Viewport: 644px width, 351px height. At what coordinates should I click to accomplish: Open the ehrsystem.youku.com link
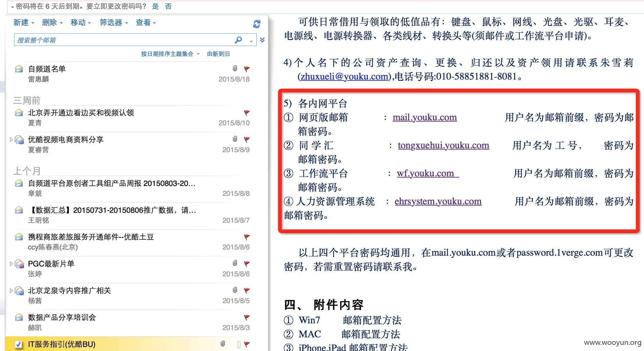tap(438, 201)
